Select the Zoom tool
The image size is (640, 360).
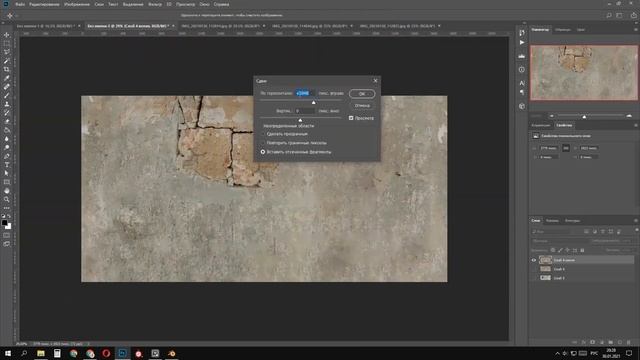tap(7, 199)
